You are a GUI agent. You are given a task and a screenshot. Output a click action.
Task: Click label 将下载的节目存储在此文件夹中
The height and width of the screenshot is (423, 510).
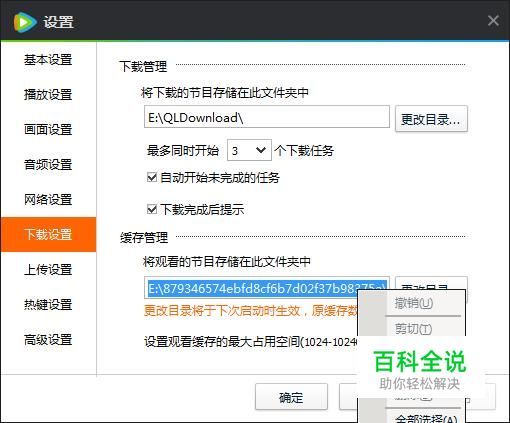coord(225,92)
